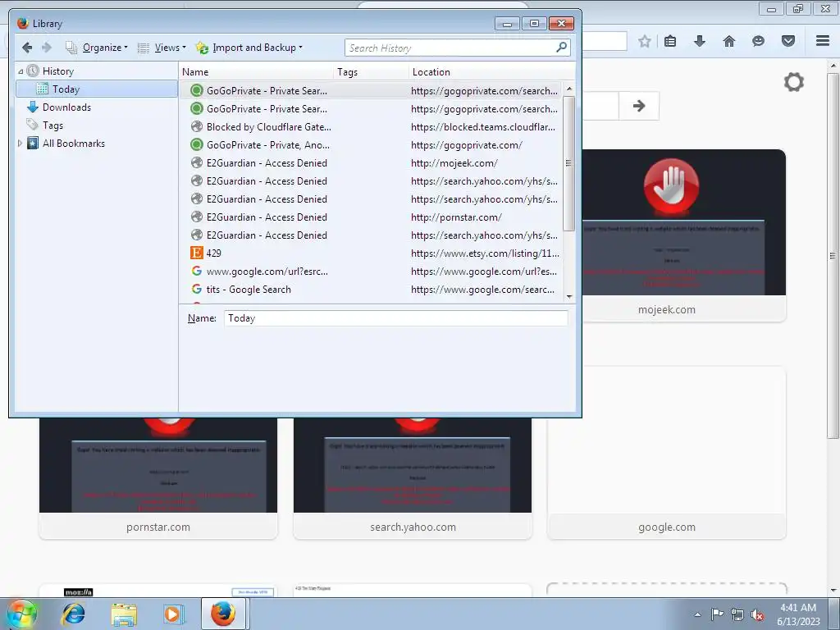Open the mojeek.com tile thumbnail
Image resolution: width=840 pixels, height=630 pixels.
[x=683, y=235]
